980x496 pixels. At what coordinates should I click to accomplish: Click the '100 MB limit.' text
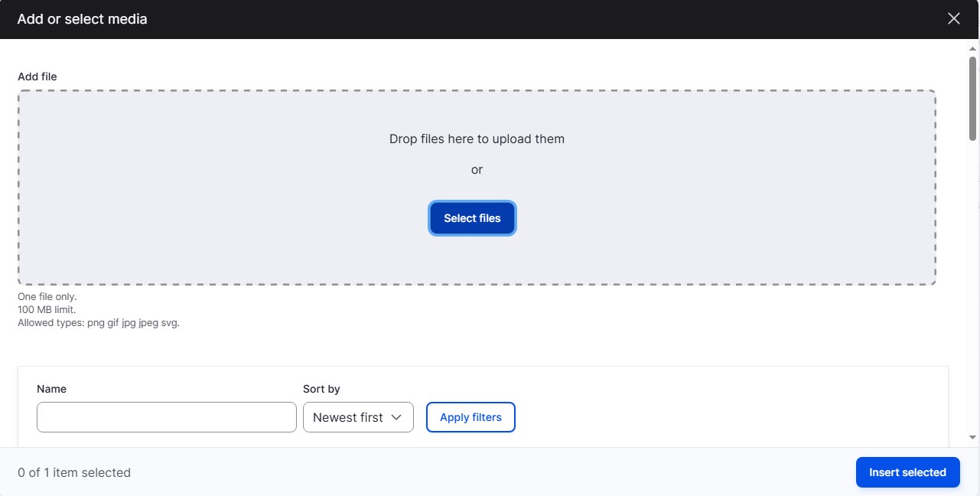click(x=47, y=310)
